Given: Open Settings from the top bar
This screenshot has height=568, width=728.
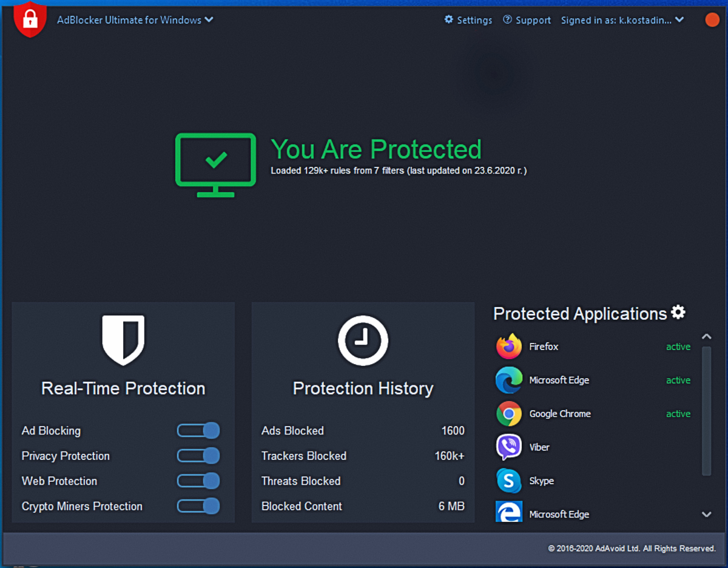Looking at the screenshot, I should (x=468, y=20).
